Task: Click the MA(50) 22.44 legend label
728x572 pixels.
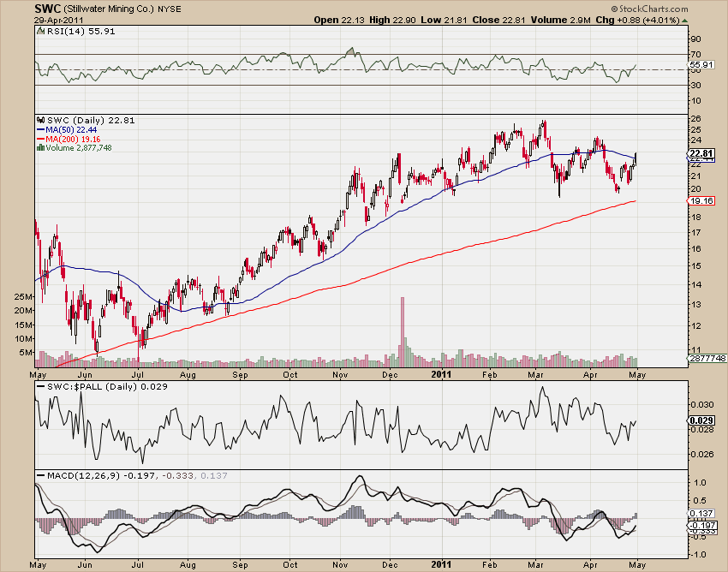Action: [x=71, y=130]
